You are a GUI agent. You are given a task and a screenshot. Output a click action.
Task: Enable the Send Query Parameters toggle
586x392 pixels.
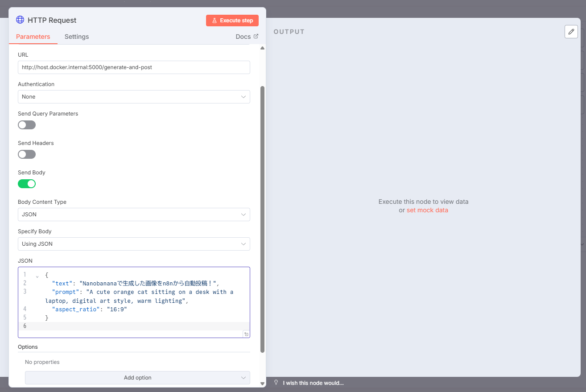pyautogui.click(x=27, y=125)
